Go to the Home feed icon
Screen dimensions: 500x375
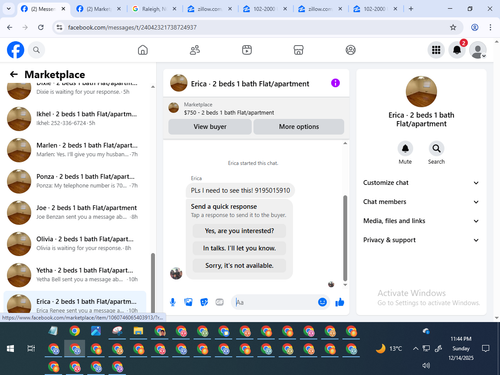pos(143,50)
